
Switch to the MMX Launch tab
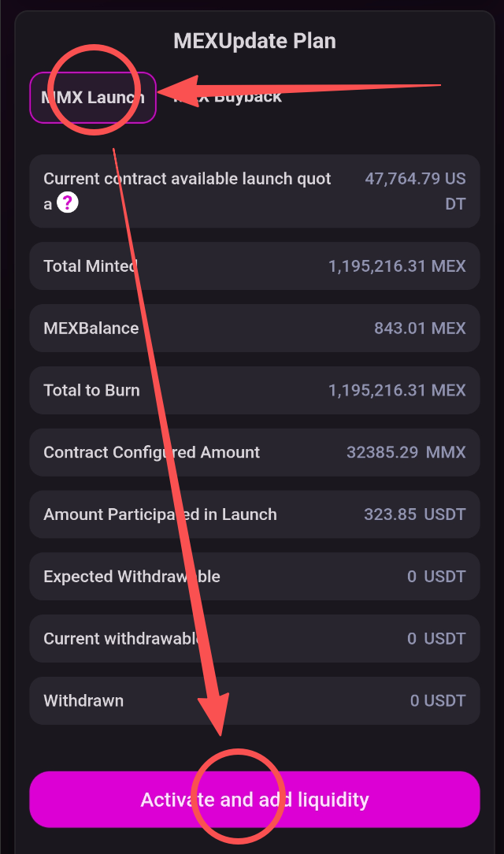pos(93,98)
